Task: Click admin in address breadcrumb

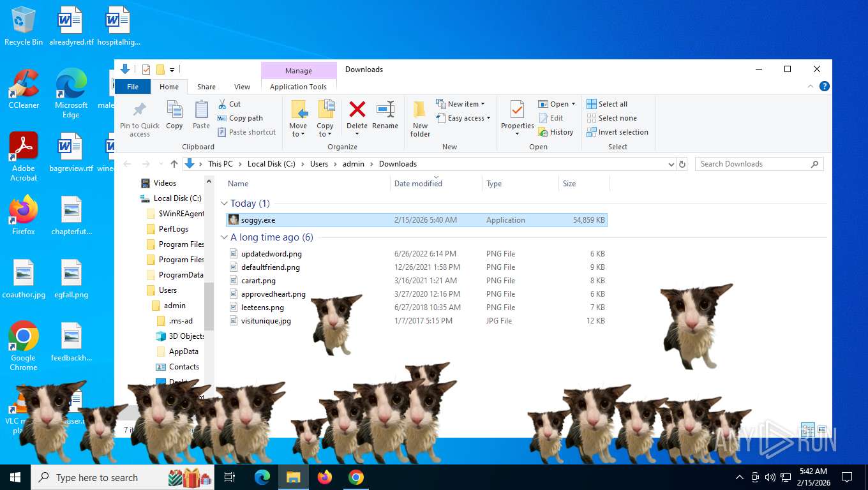Action: pos(354,164)
